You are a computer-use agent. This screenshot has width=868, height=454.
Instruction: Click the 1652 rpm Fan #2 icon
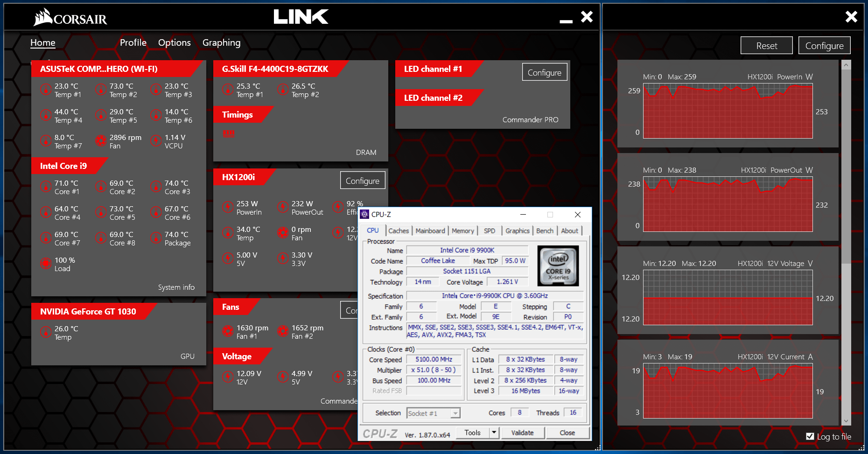pyautogui.click(x=282, y=331)
